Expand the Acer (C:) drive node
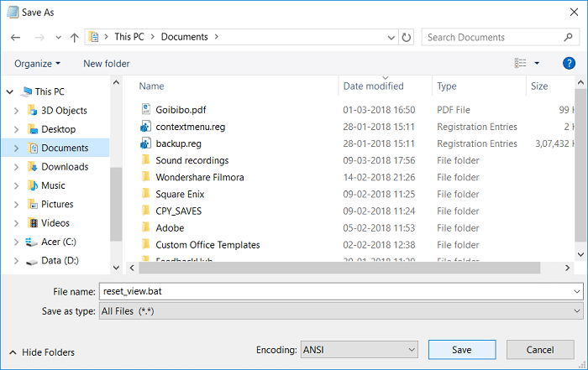The height and width of the screenshot is (370, 588). pyautogui.click(x=15, y=242)
